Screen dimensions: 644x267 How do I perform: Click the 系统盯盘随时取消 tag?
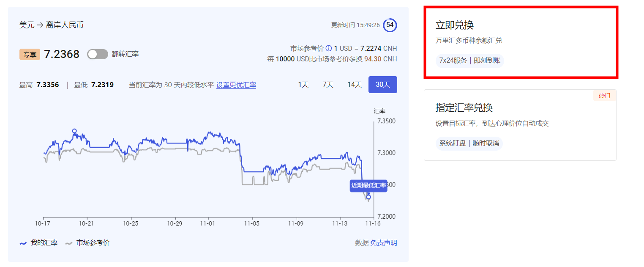tap(469, 143)
